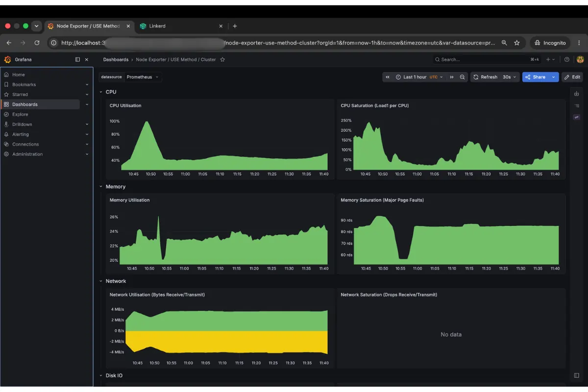The height and width of the screenshot is (392, 588).
Task: Toggle the highlighted swap-arrows icon in right rail
Action: point(577,117)
